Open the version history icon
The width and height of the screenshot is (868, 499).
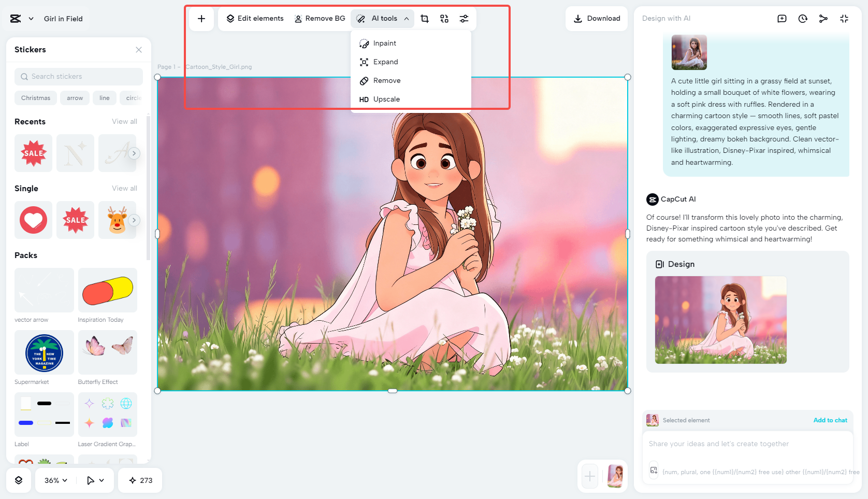click(x=802, y=18)
